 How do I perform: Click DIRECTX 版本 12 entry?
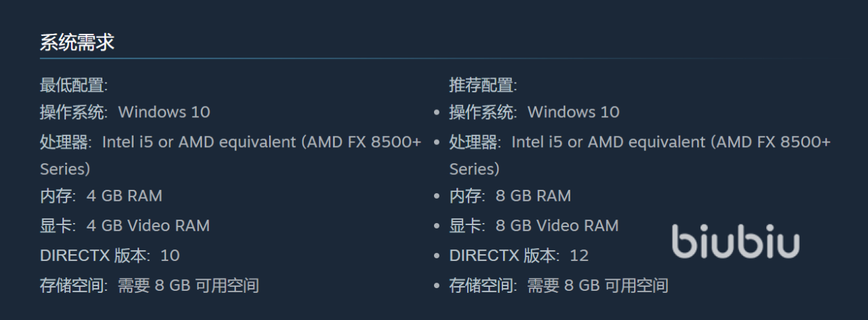pos(519,256)
